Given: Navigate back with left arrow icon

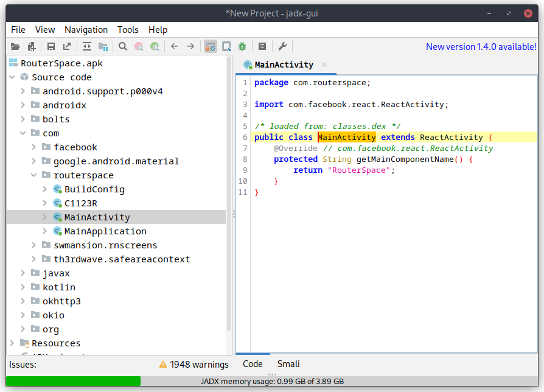Looking at the screenshot, I should [x=175, y=46].
